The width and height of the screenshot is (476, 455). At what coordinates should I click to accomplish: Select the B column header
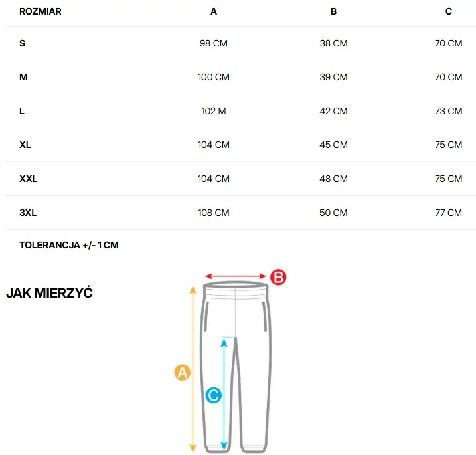click(x=333, y=11)
